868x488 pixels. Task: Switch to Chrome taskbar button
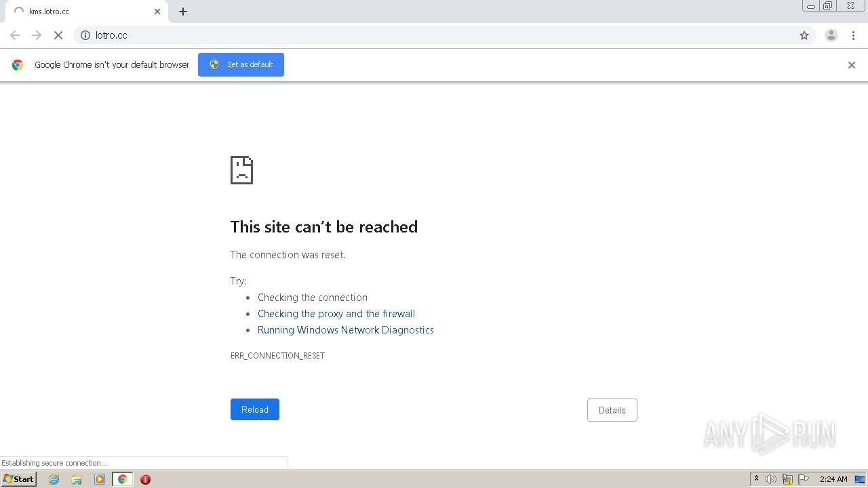pyautogui.click(x=122, y=479)
